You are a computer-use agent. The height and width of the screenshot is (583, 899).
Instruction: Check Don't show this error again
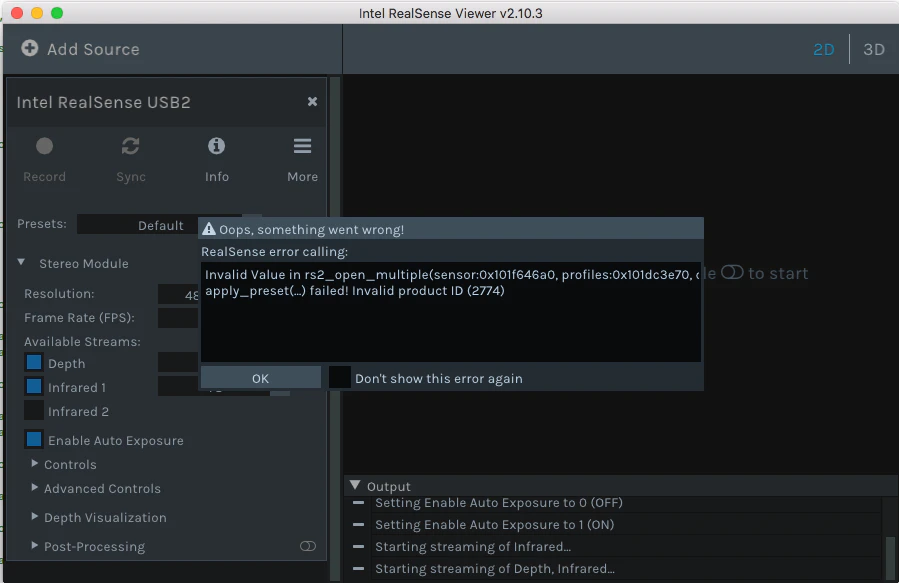[x=339, y=378]
